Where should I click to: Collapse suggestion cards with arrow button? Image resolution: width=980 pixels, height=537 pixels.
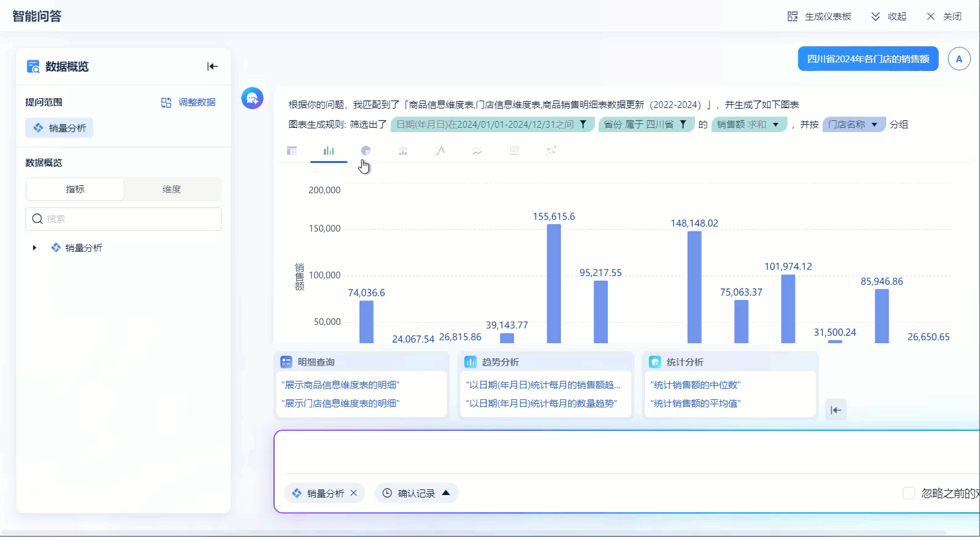[x=836, y=410]
